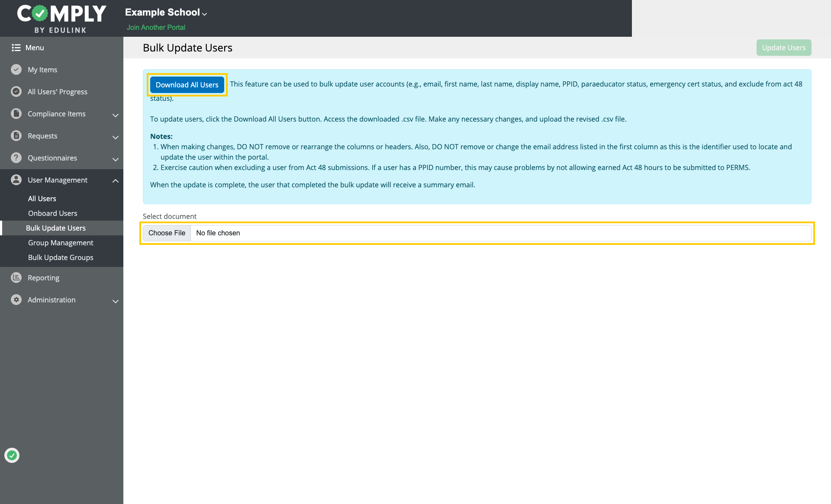This screenshot has height=504, width=831.
Task: Click the Requests label
Action: click(x=42, y=136)
